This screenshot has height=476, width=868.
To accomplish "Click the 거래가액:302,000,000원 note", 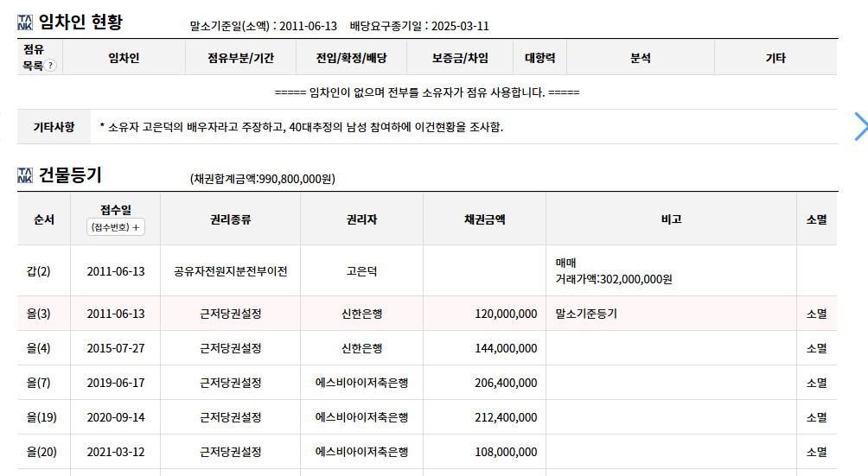I will pos(614,279).
